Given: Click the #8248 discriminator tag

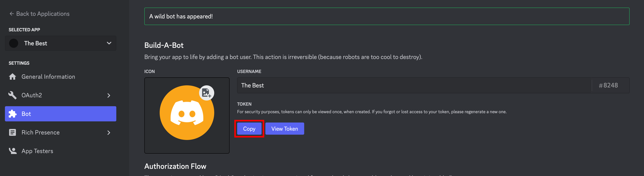Looking at the screenshot, I should [608, 85].
